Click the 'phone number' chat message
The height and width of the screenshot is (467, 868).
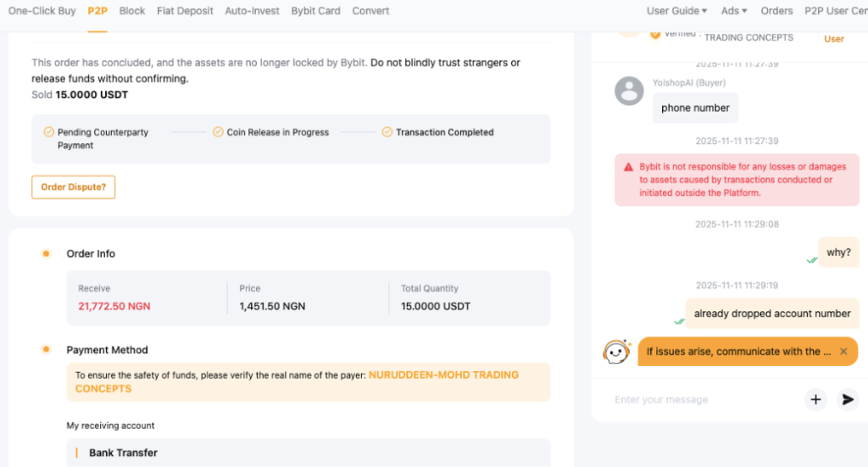click(x=695, y=108)
